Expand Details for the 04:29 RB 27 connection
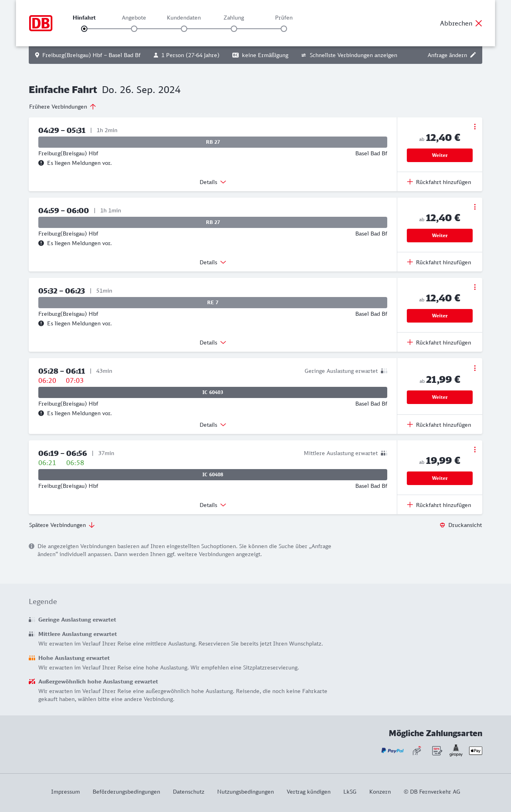Image resolution: width=511 pixels, height=812 pixels. pos(213,182)
